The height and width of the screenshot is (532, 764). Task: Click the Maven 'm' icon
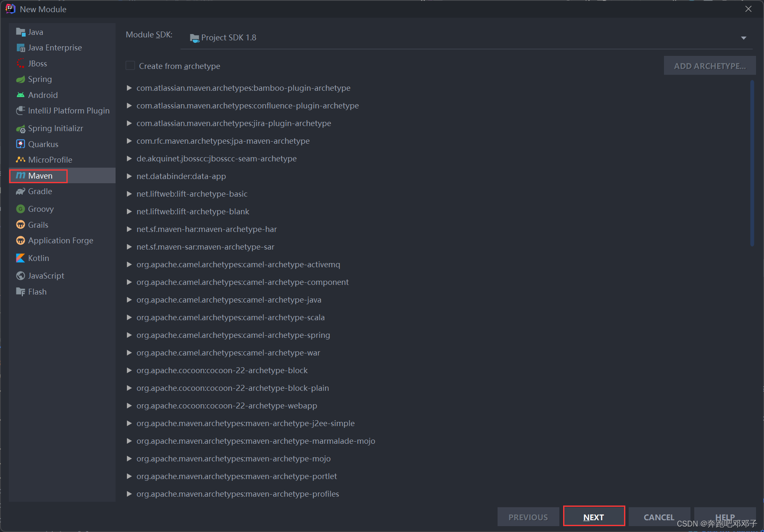[21, 176]
